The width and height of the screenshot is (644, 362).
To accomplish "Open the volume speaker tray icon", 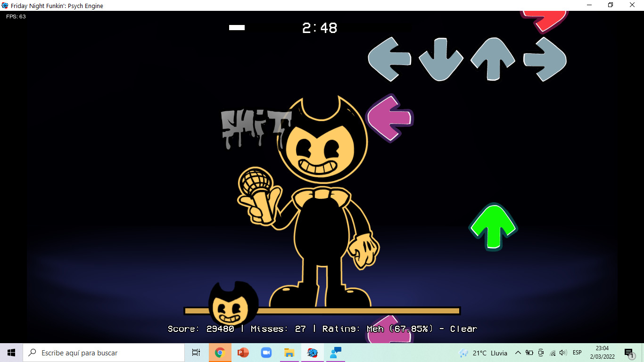I will point(563,353).
